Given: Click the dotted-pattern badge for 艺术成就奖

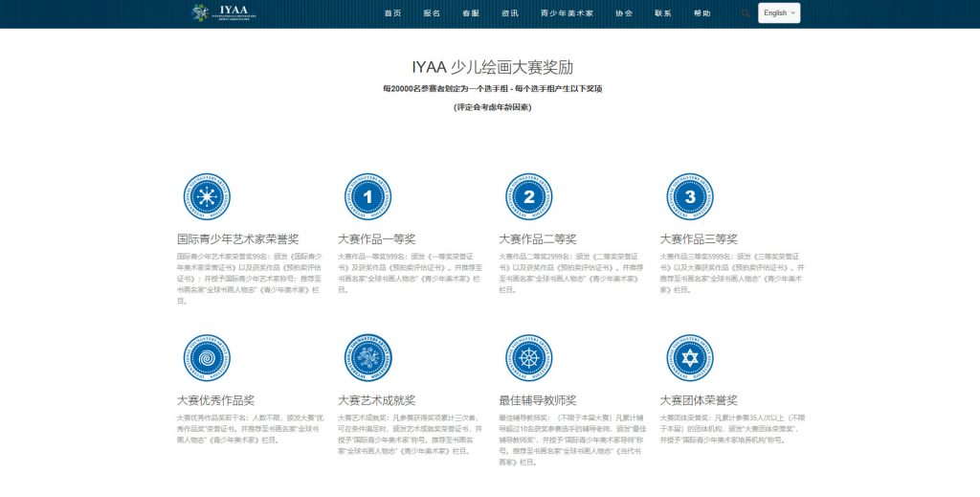Looking at the screenshot, I should [368, 358].
